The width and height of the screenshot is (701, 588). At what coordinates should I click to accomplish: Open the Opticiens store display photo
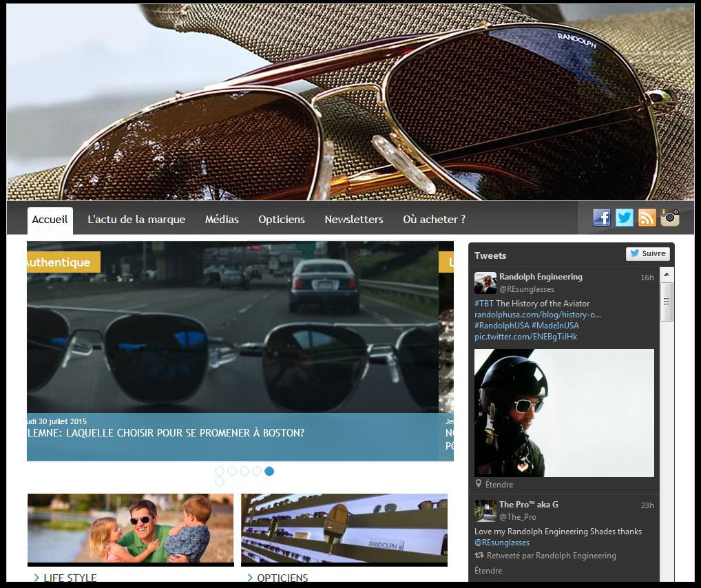tap(344, 529)
